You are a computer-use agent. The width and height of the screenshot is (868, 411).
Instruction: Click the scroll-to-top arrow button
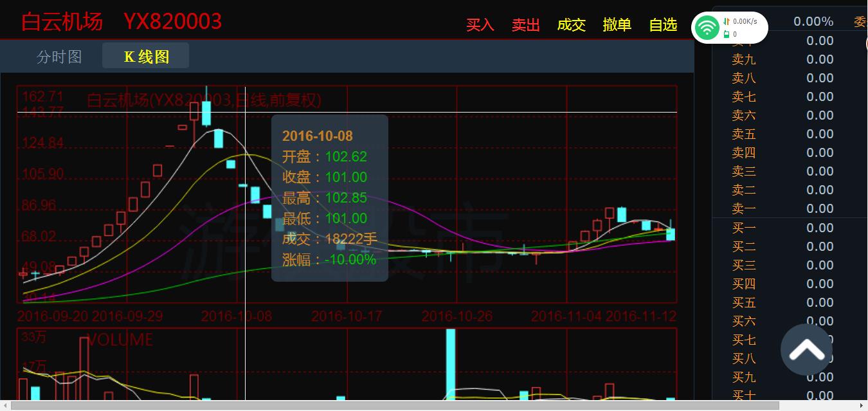click(x=806, y=350)
